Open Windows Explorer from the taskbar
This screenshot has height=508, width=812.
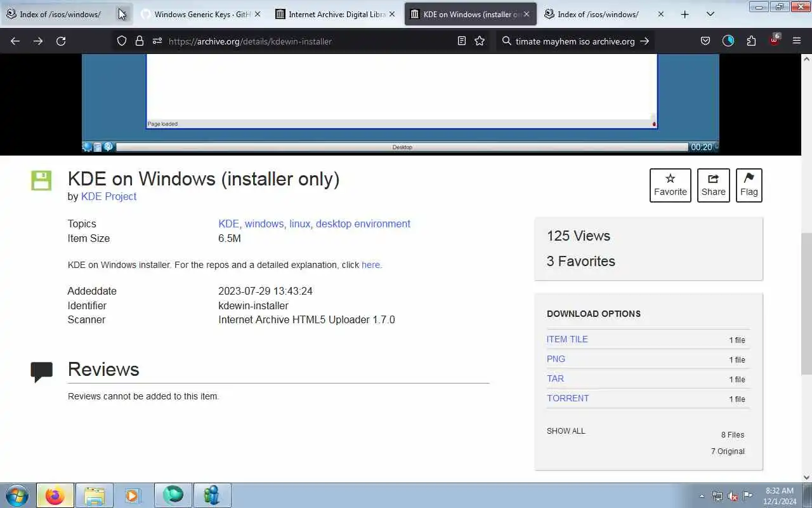coord(94,495)
